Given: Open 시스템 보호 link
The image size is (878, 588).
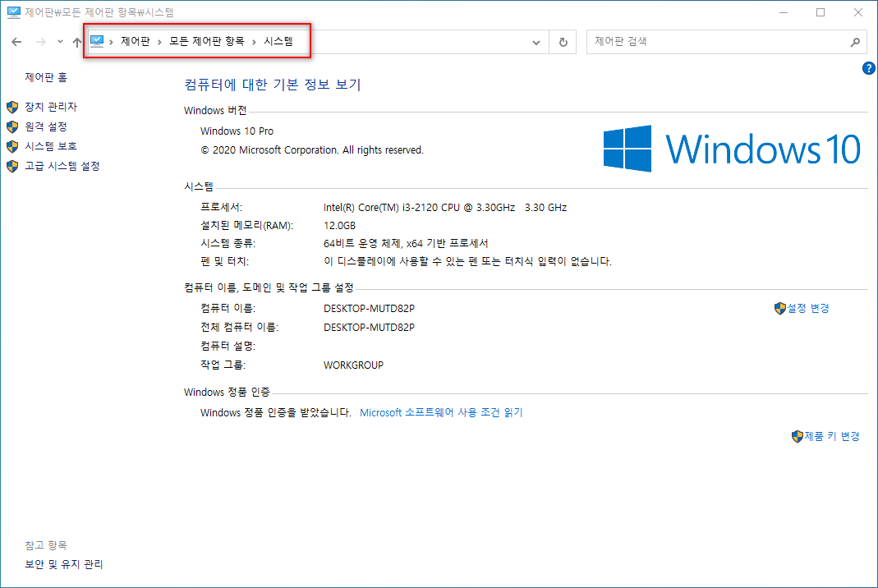Looking at the screenshot, I should point(51,146).
